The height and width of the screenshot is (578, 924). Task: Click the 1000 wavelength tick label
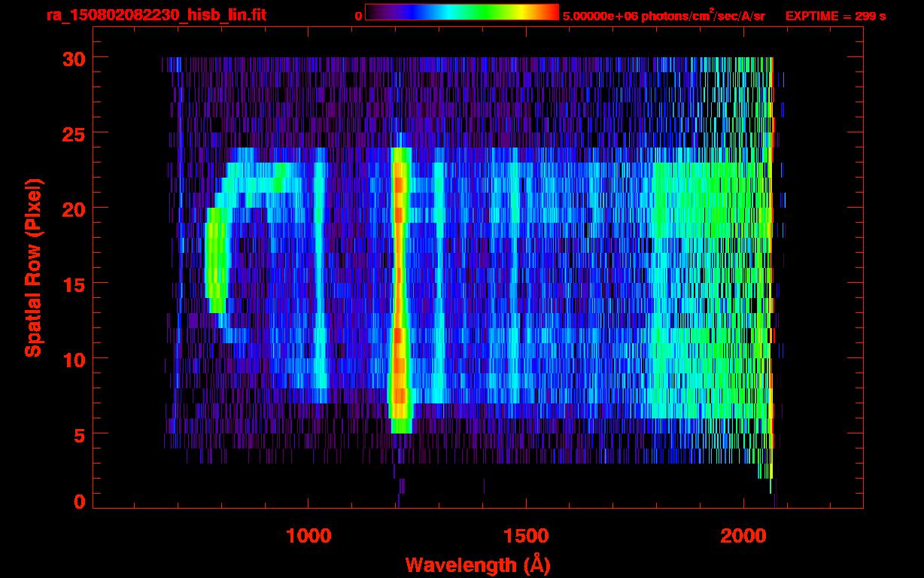[309, 536]
